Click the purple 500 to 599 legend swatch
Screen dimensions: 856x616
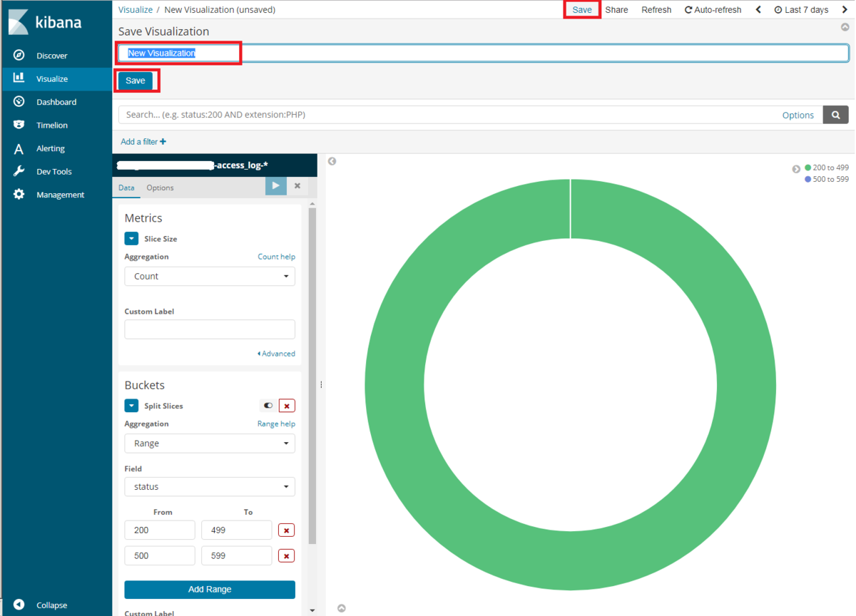(x=808, y=179)
